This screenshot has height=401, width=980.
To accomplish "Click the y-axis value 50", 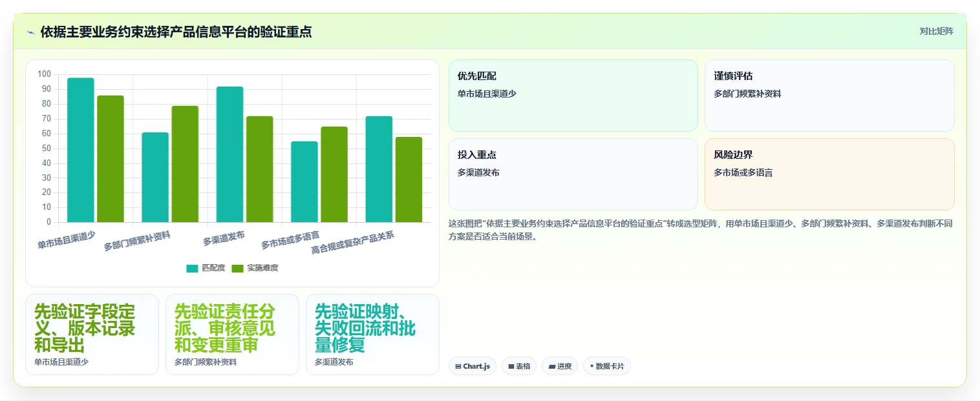I will click(46, 149).
